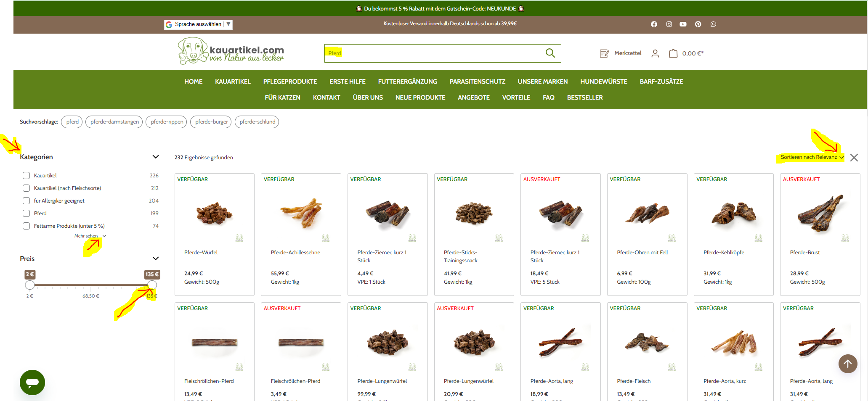Open the YouTube social icon

[x=683, y=24]
